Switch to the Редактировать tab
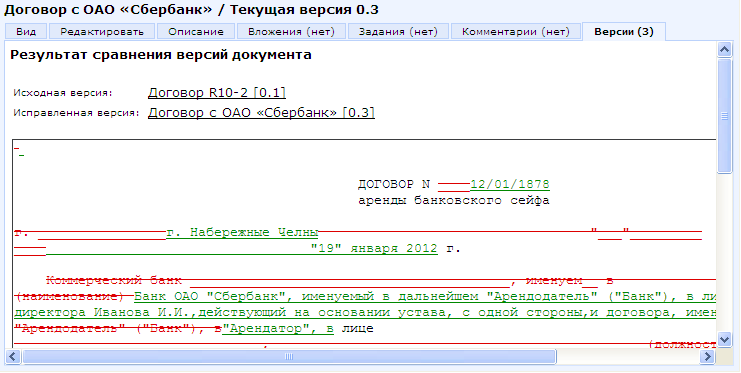The image size is (741, 373). (x=102, y=32)
